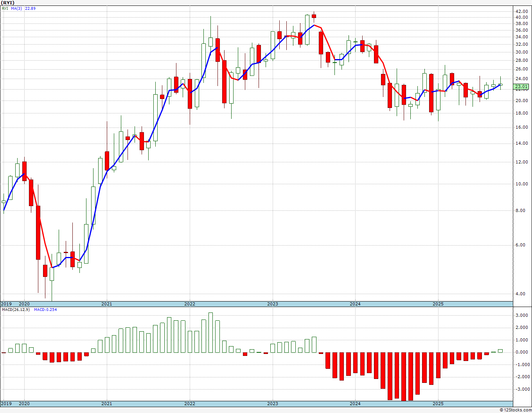Click the -3.000 MACD axis label
Viewport: 532px width, 413px height.
pos(521,389)
